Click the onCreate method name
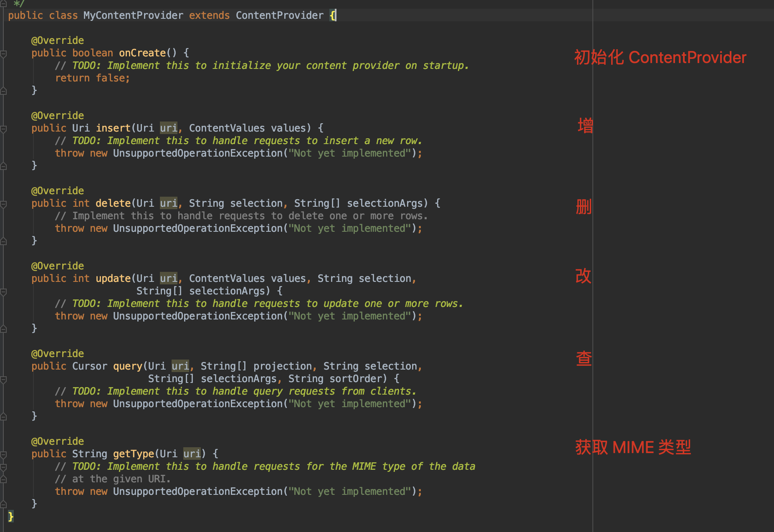The height and width of the screenshot is (532, 774). coord(142,53)
